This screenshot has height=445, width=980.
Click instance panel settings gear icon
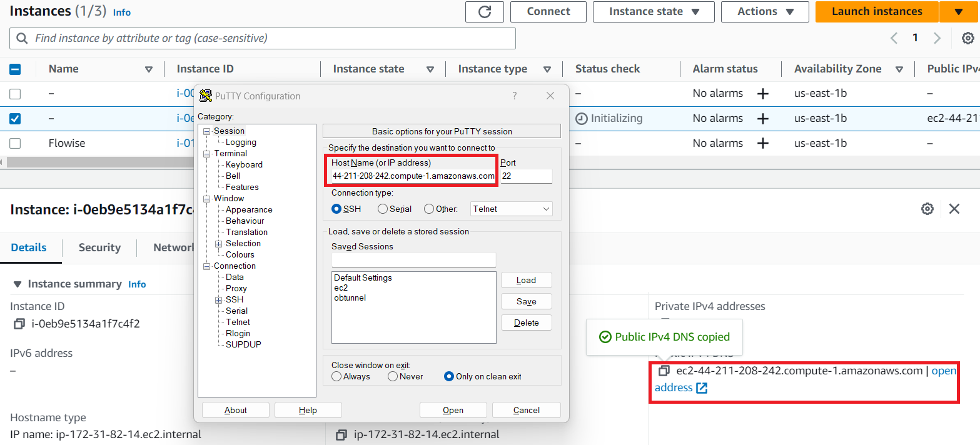tap(927, 209)
